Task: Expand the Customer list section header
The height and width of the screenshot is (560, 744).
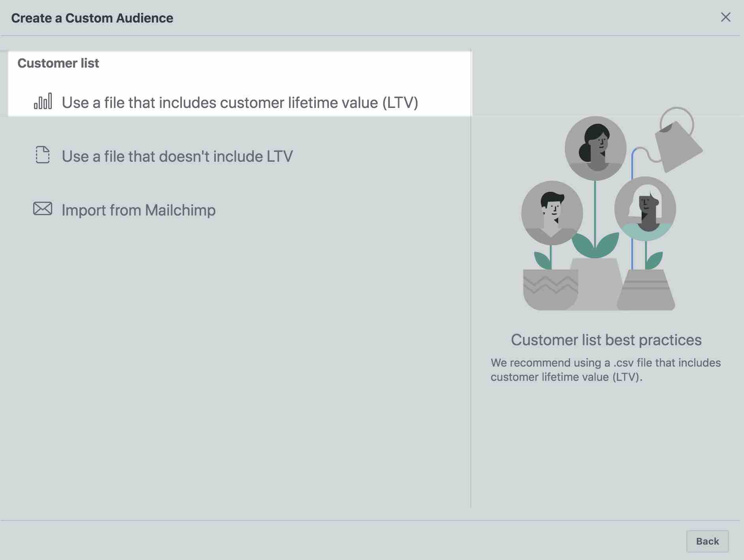Action: pyautogui.click(x=59, y=63)
